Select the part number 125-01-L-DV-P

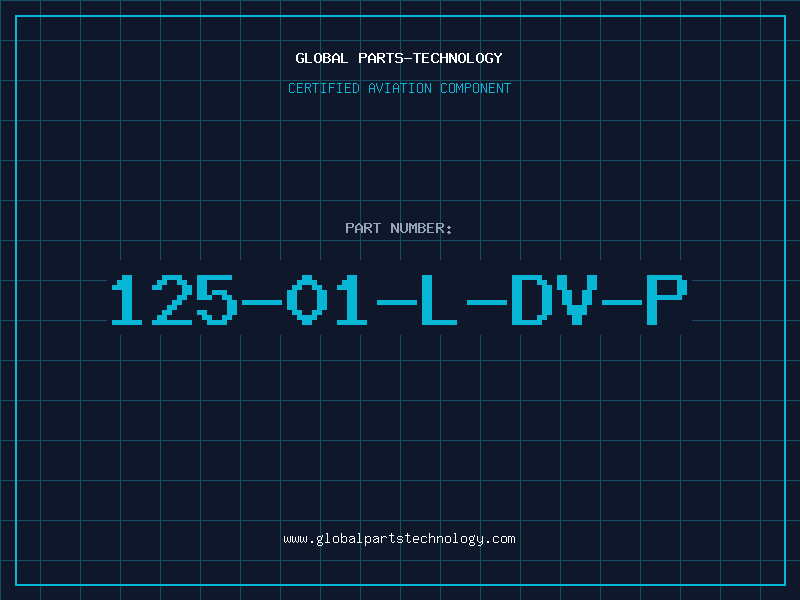399,299
